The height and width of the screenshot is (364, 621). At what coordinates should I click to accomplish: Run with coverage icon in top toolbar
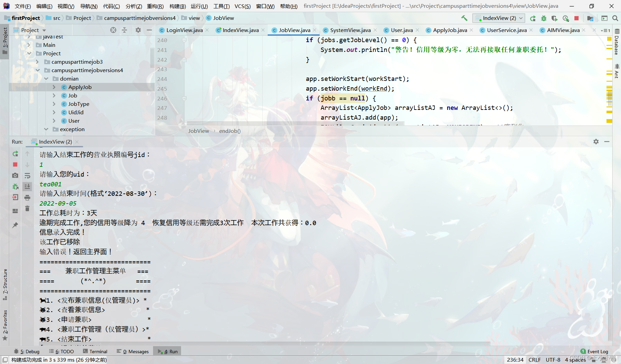[554, 18]
